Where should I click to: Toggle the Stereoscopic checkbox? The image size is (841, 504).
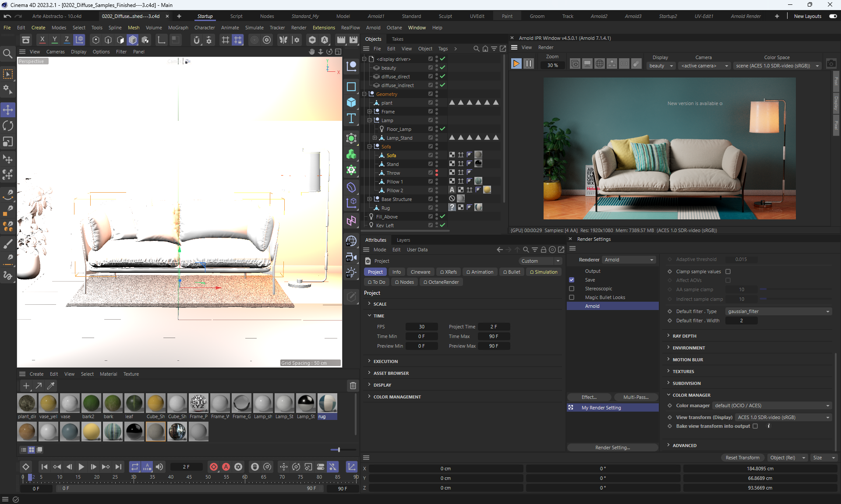coord(572,289)
